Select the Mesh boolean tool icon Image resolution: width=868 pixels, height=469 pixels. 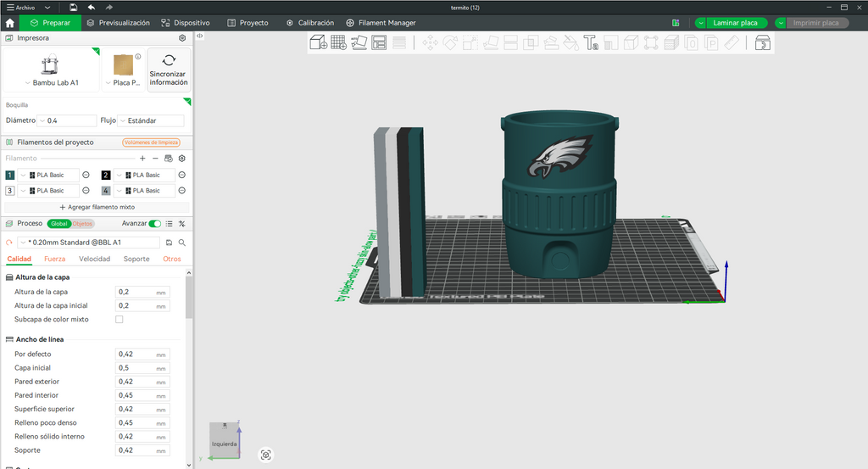click(x=531, y=42)
